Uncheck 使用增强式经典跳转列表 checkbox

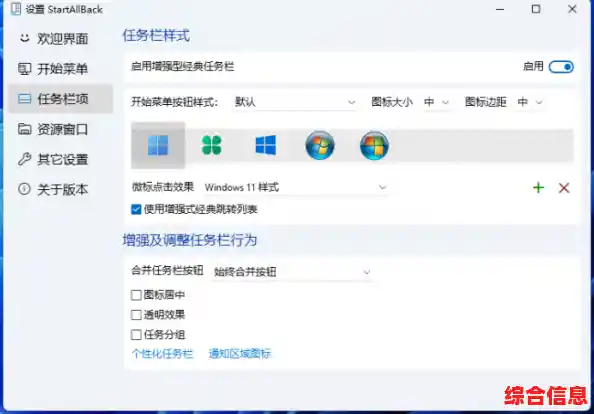click(x=136, y=209)
